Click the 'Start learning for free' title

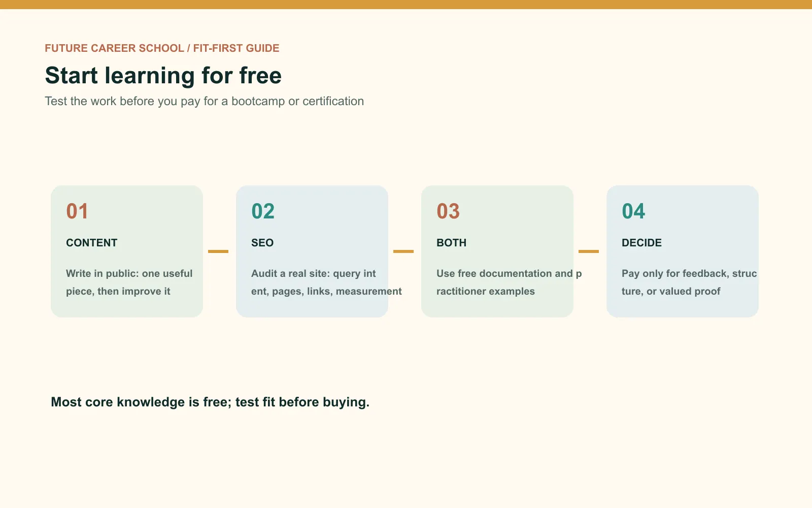(x=163, y=75)
